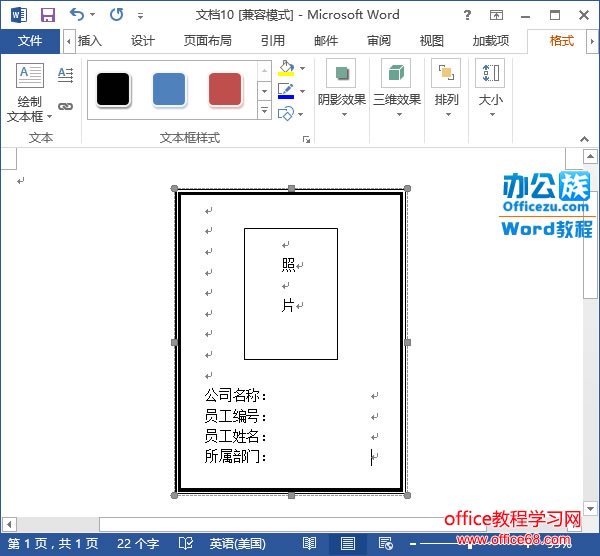The image size is (600, 556).
Task: Open 文本框样式 dialog launcher
Action: tap(306, 140)
